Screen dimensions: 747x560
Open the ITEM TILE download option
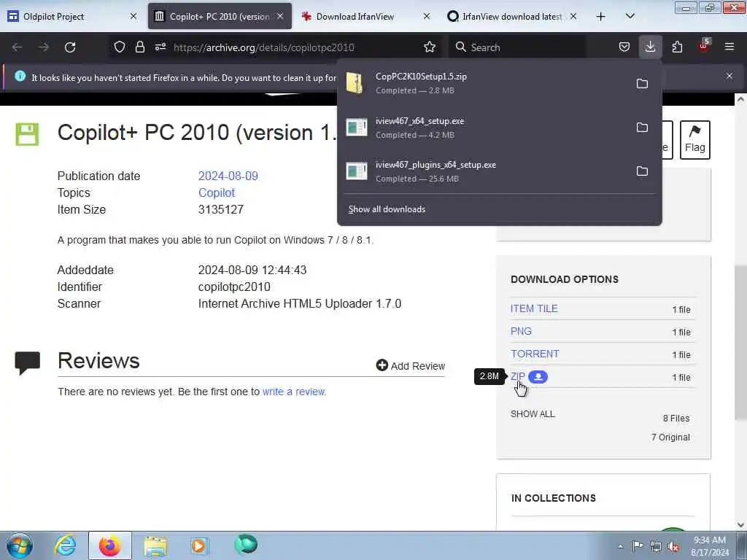534,308
